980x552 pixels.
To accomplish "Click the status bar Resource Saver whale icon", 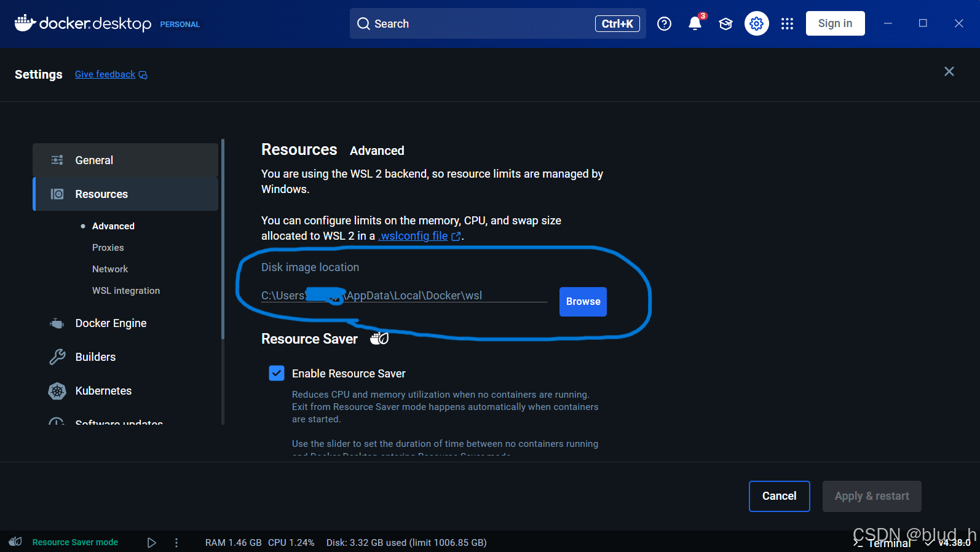I will (x=15, y=542).
